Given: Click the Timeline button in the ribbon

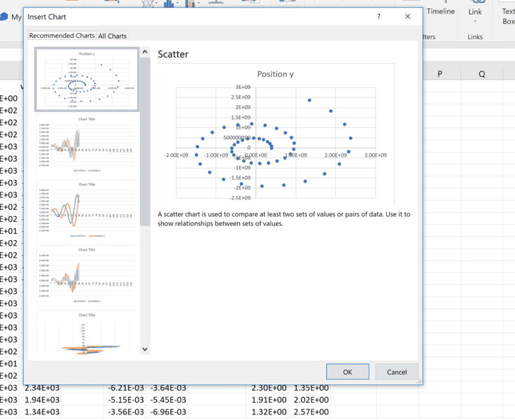Looking at the screenshot, I should point(440,12).
